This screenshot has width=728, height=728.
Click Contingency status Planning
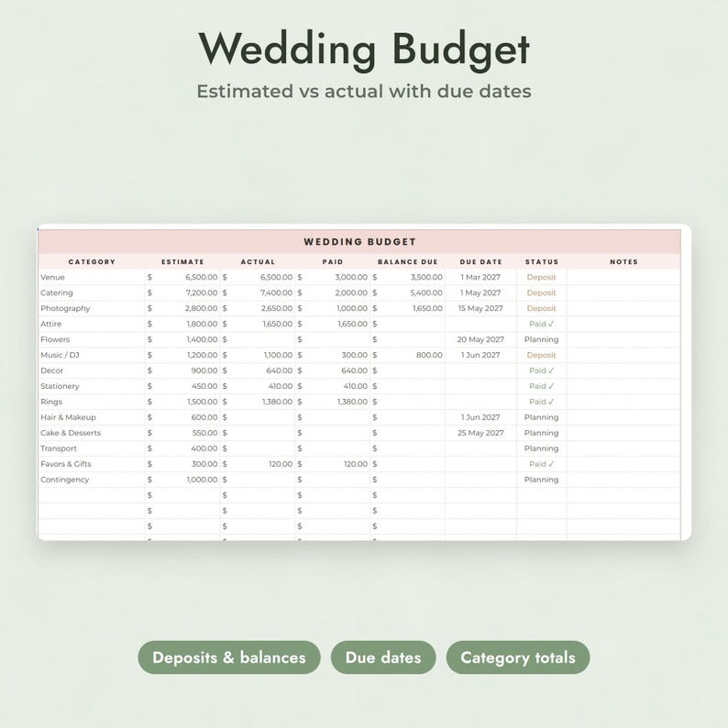[541, 480]
